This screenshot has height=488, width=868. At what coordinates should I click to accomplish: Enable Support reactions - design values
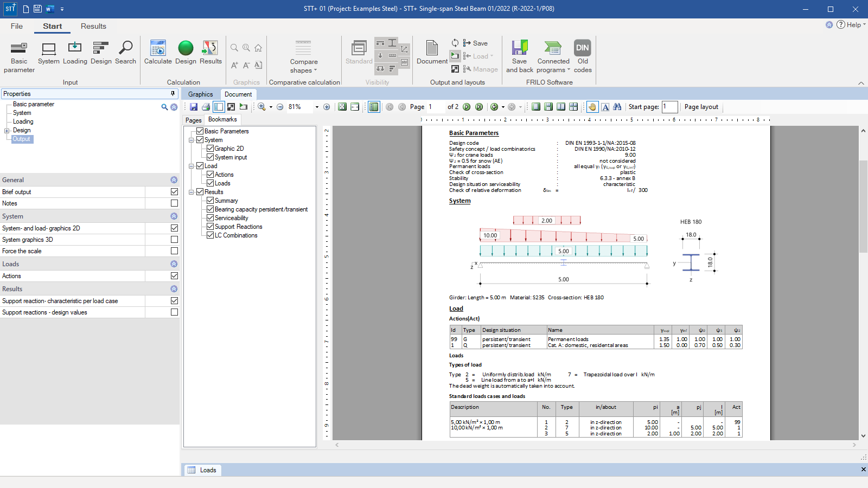point(174,312)
